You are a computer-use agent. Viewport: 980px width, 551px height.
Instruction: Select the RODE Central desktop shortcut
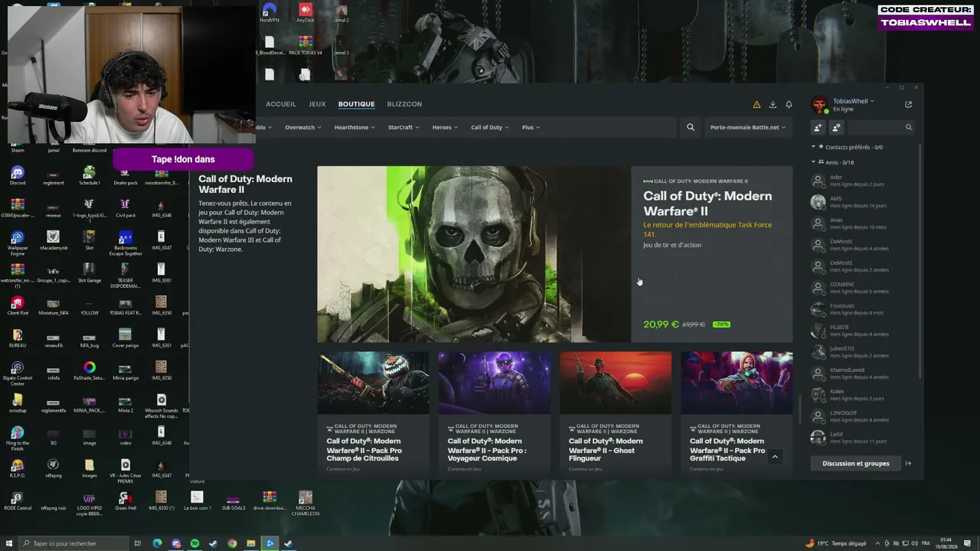18,502
